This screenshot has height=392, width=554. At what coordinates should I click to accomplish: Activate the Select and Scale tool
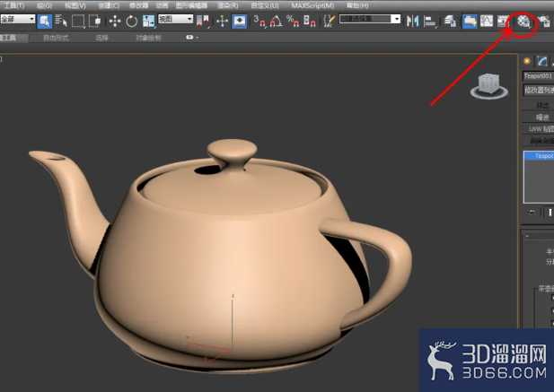click(148, 22)
